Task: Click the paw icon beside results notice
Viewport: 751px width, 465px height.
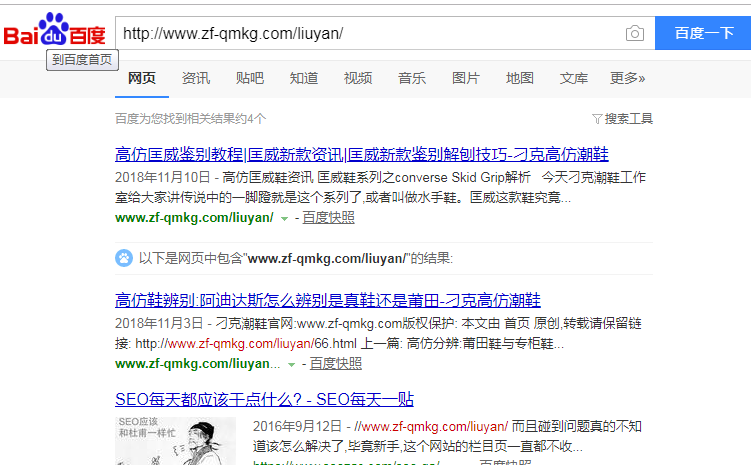Action: tap(124, 258)
